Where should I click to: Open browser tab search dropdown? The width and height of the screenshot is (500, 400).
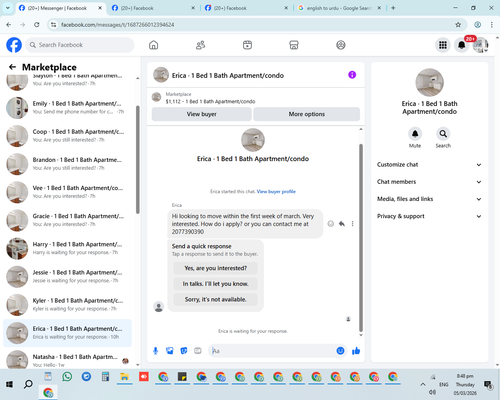point(8,8)
